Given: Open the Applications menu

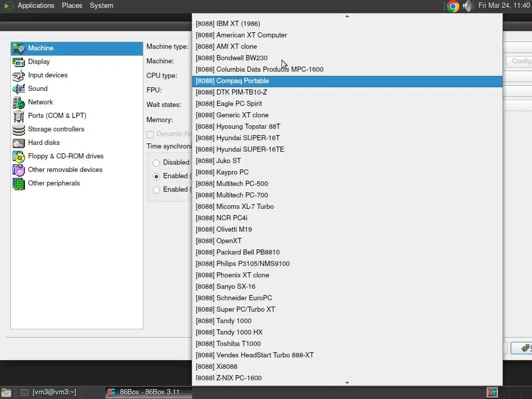Looking at the screenshot, I should (36, 5).
